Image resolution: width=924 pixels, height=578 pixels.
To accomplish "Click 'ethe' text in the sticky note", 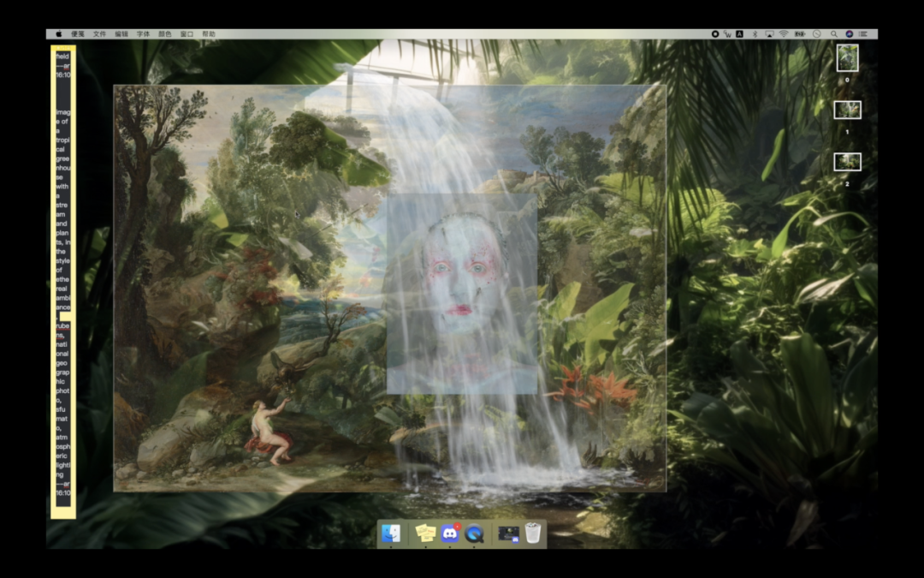I will tap(63, 279).
